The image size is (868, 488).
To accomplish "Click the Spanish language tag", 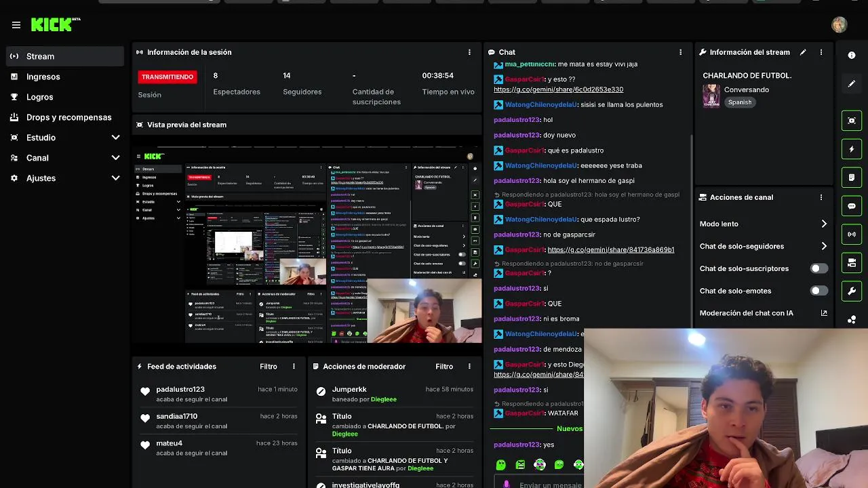I will coord(740,102).
